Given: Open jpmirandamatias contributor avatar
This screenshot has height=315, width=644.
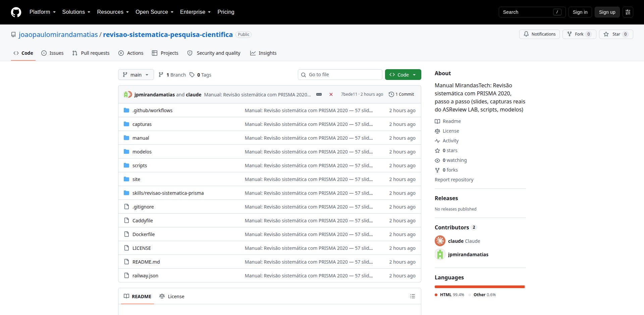Looking at the screenshot, I should 440,254.
